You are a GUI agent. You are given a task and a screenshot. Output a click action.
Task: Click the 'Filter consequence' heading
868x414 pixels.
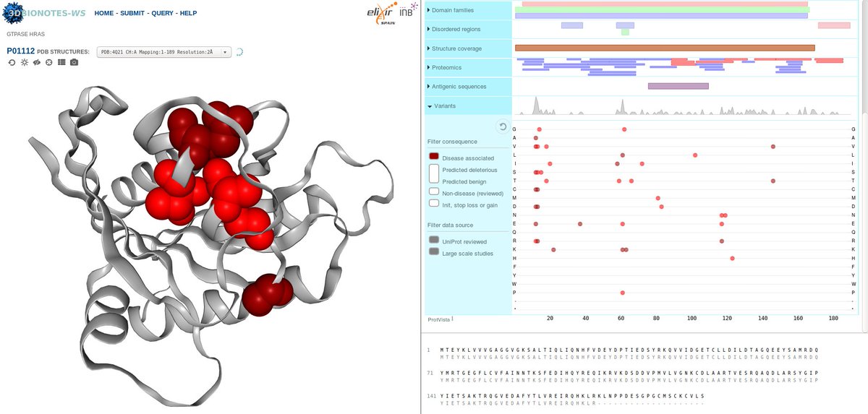pyautogui.click(x=452, y=142)
